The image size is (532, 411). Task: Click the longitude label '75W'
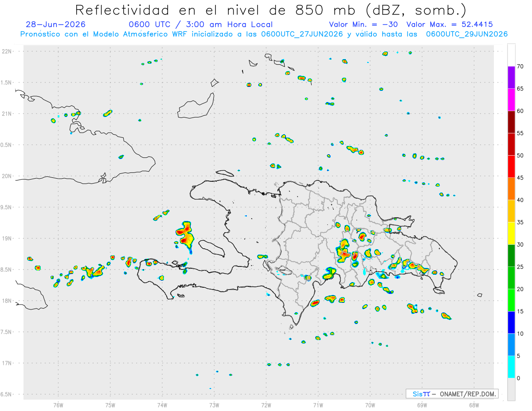tap(110, 405)
